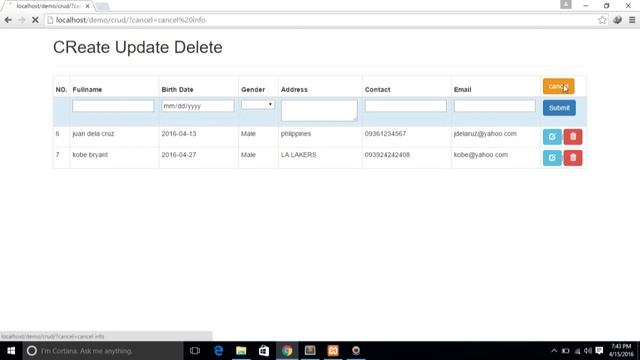Click the orange cancel button
Screen dimensions: 640x360
[x=558, y=86]
